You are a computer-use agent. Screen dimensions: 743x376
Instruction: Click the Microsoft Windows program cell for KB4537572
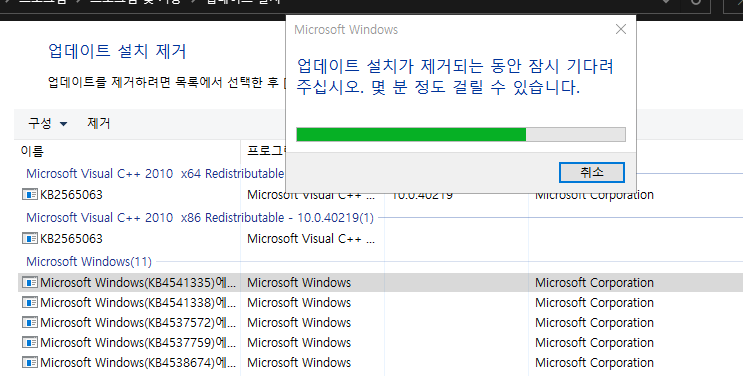pyautogui.click(x=299, y=322)
